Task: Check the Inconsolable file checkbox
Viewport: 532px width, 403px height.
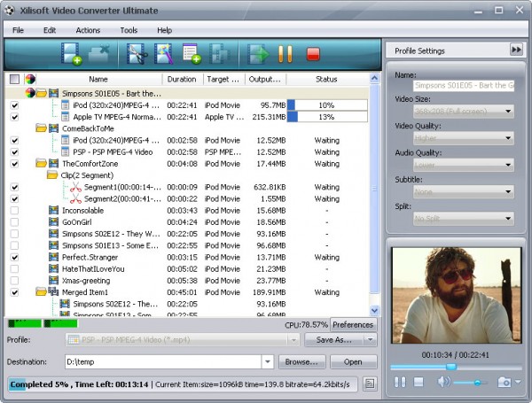Action: coord(14,210)
